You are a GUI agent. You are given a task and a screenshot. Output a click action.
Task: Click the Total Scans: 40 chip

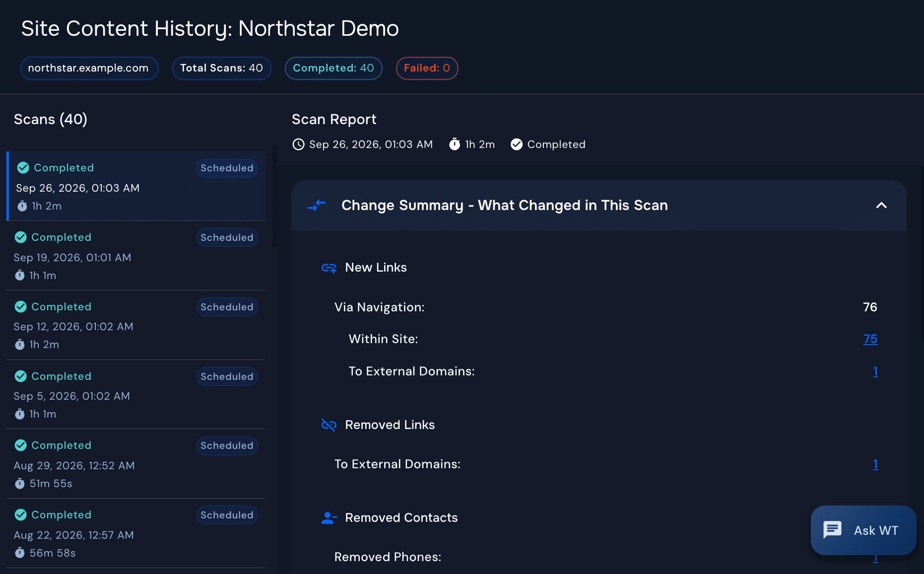(221, 68)
